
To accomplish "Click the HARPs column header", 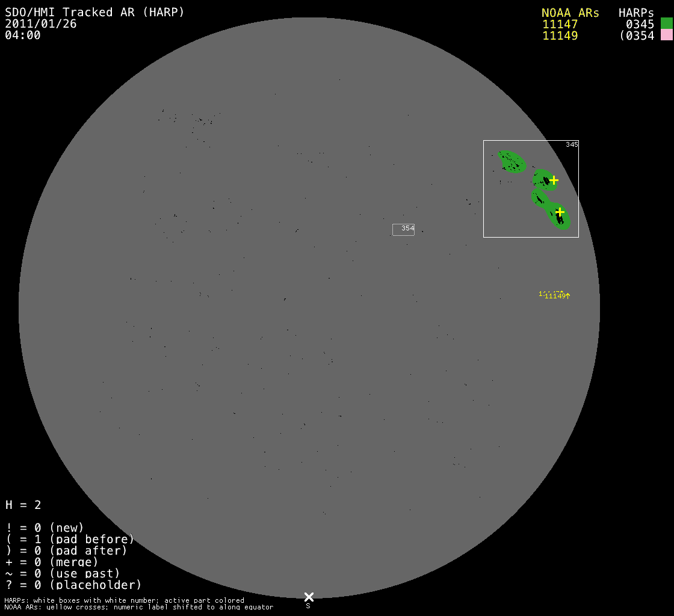I will [636, 13].
